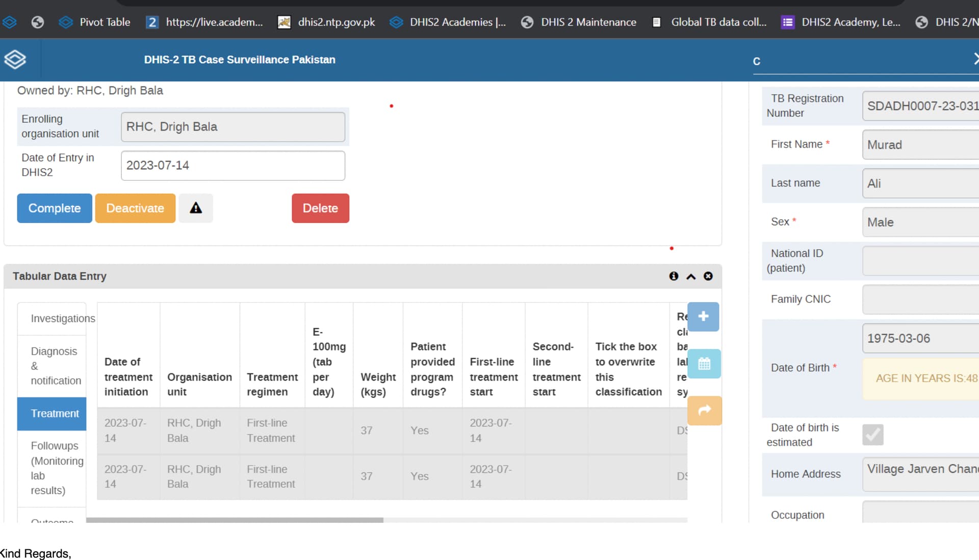The height and width of the screenshot is (560, 979).
Task: Click second row Yes cell
Action: coord(432,476)
